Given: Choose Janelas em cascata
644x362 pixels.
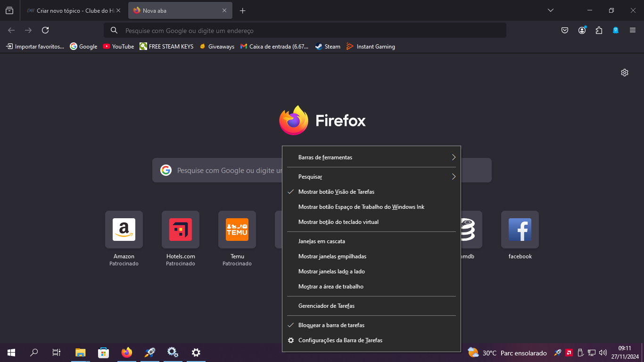Looking at the screenshot, I should pyautogui.click(x=372, y=241).
